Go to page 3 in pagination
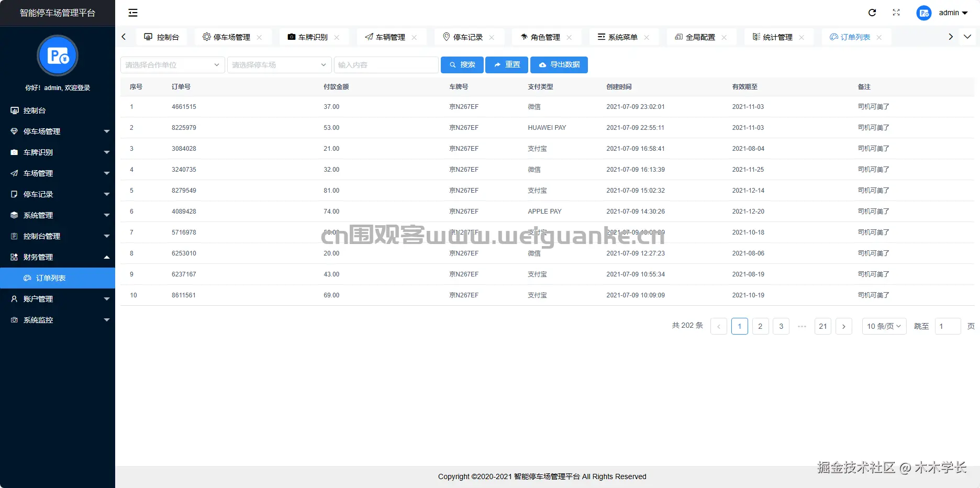This screenshot has height=488, width=980. point(782,326)
